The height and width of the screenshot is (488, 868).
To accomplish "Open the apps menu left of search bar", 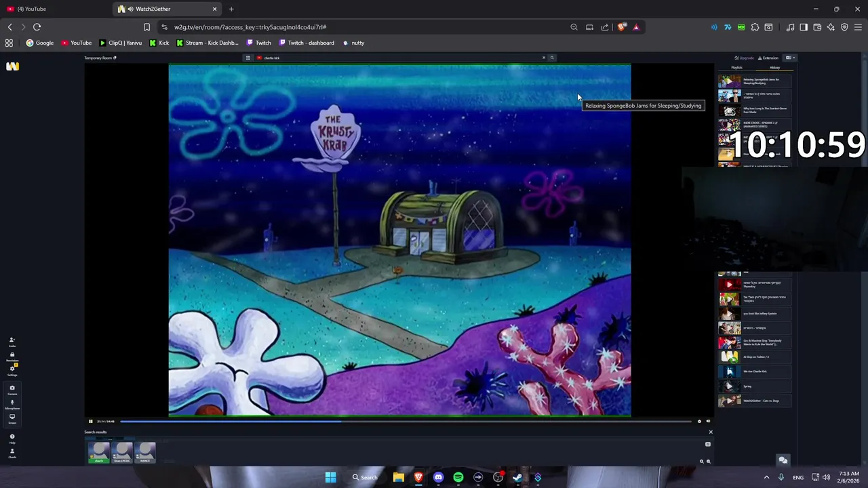I will (248, 58).
